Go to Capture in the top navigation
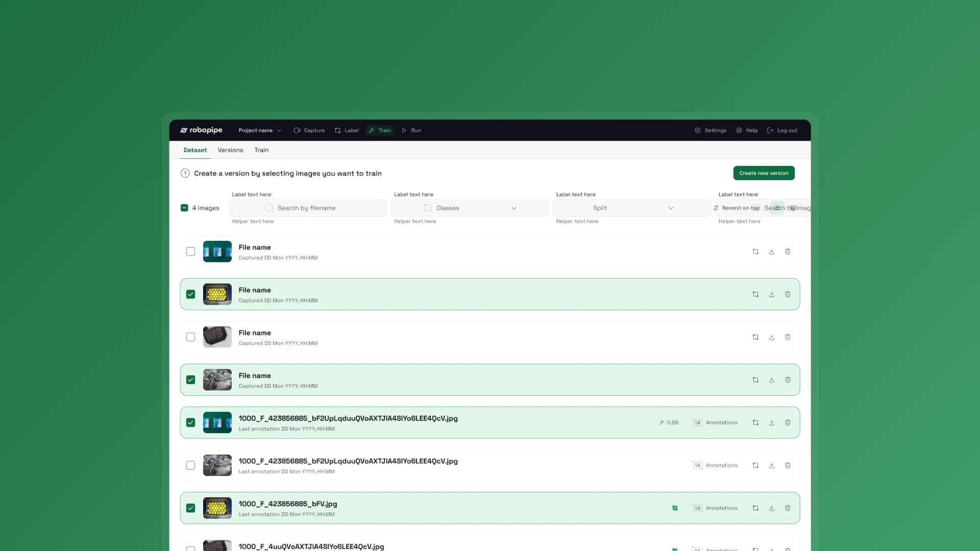This screenshot has width=980, height=551. [x=309, y=130]
